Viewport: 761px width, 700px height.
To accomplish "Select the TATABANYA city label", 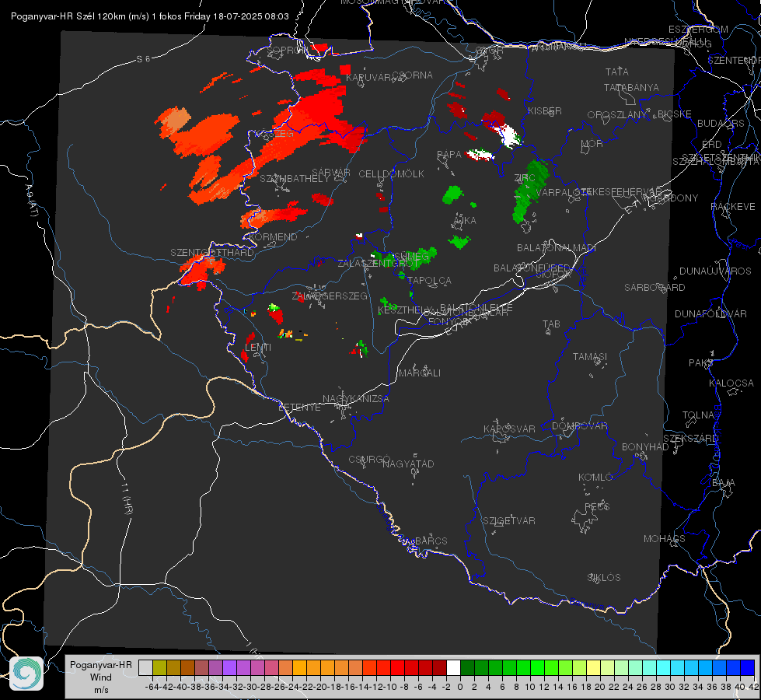I will 631,87.
